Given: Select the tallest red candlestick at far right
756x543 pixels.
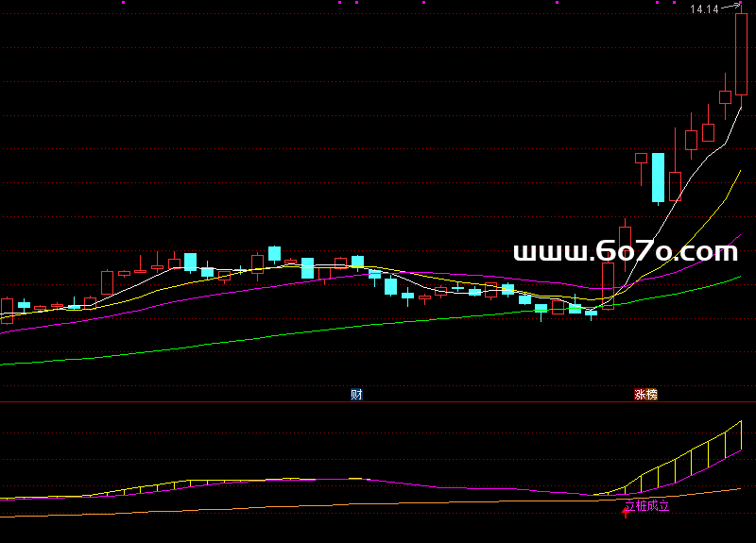Looking at the screenshot, I should point(742,55).
